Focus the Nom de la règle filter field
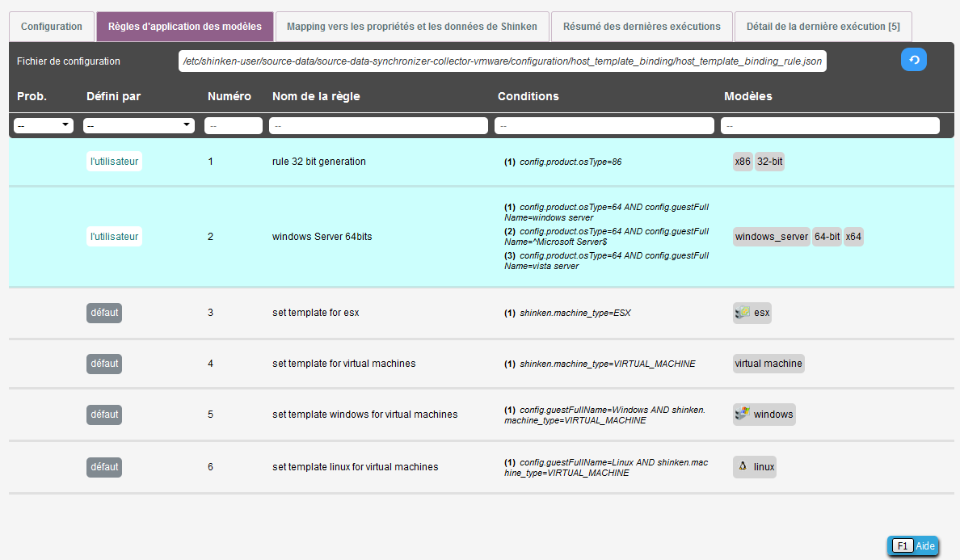This screenshot has width=960, height=560. pos(378,126)
